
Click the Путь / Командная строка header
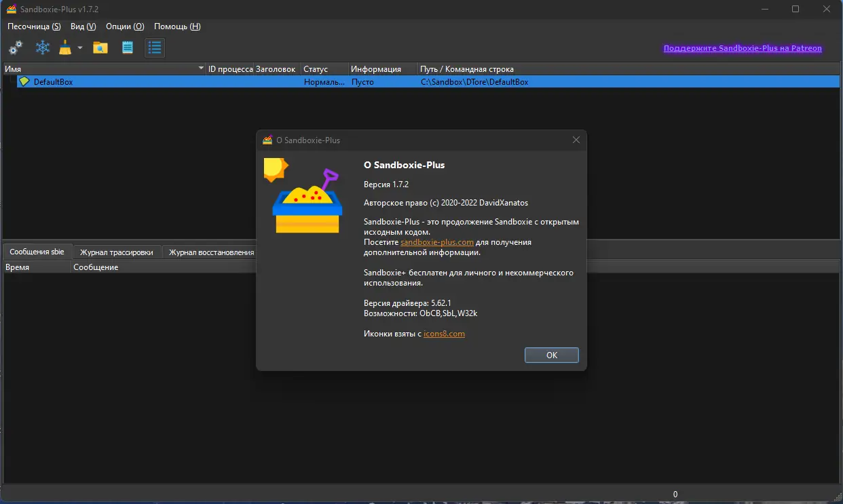(629, 69)
